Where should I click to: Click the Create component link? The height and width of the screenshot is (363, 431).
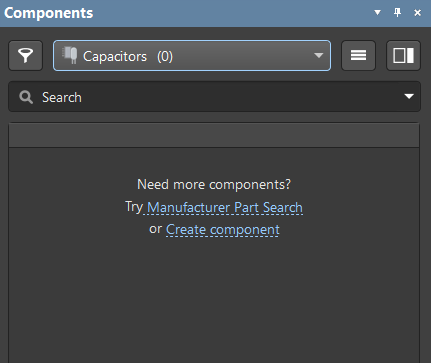(223, 229)
